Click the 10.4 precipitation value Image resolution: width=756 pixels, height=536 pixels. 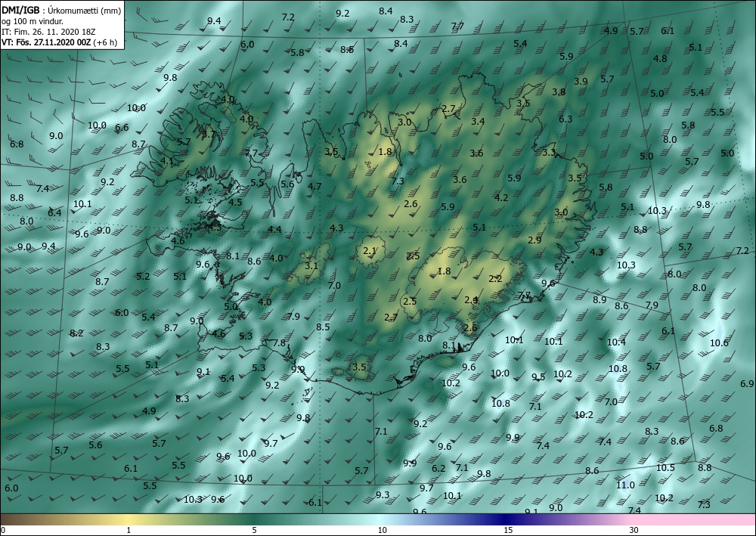616,342
